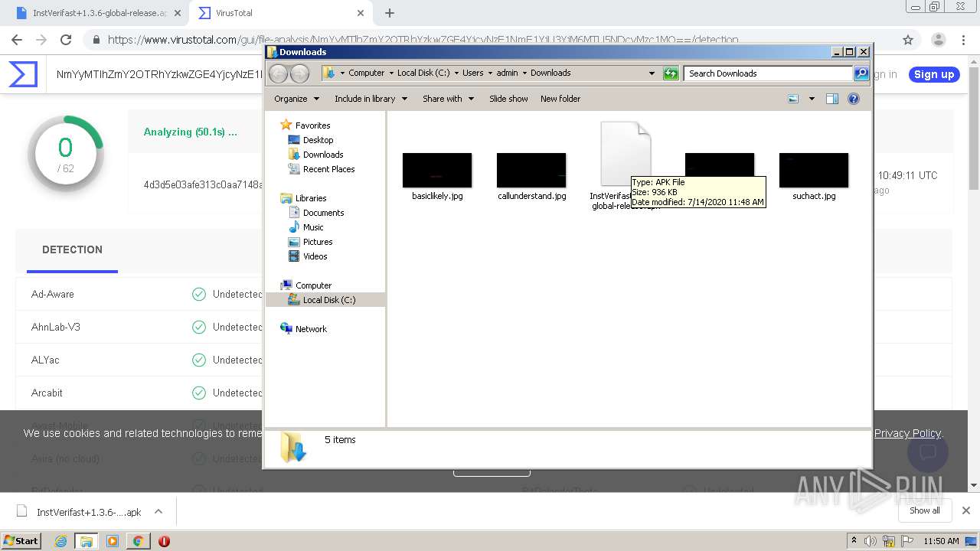Select Desktop under Favorites
980x551 pixels.
pyautogui.click(x=318, y=140)
